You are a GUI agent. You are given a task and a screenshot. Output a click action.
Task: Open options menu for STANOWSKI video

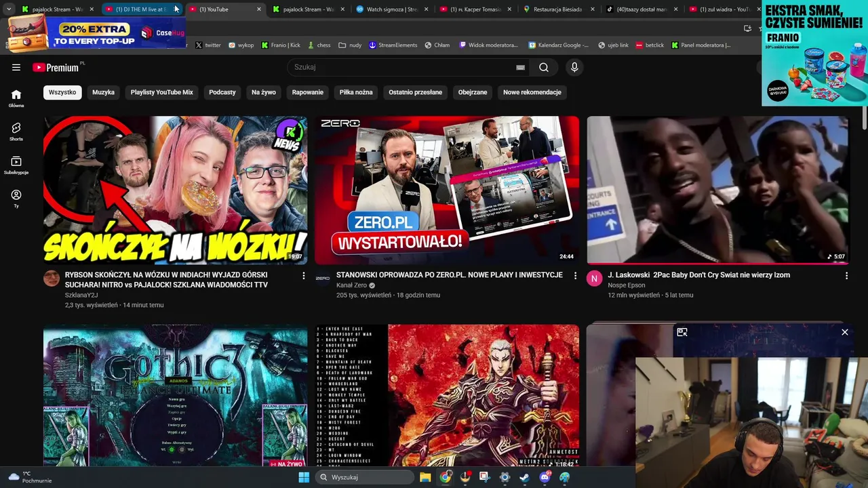coord(575,276)
